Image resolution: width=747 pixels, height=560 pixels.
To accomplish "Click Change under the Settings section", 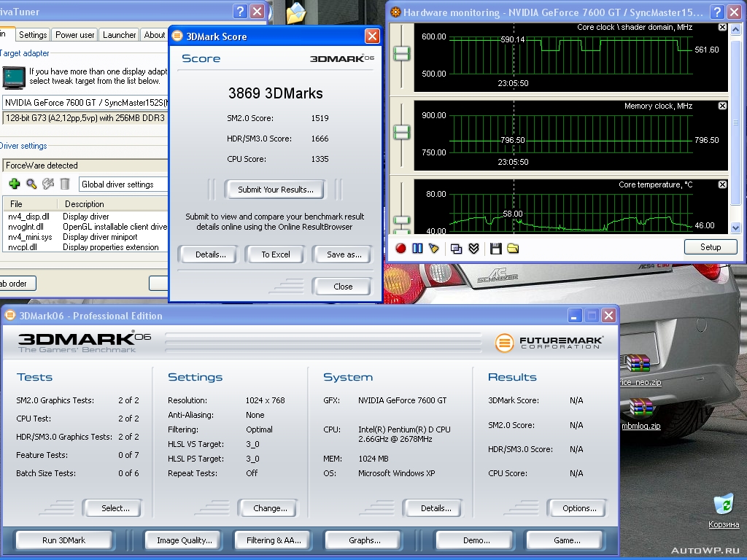I will click(x=270, y=508).
